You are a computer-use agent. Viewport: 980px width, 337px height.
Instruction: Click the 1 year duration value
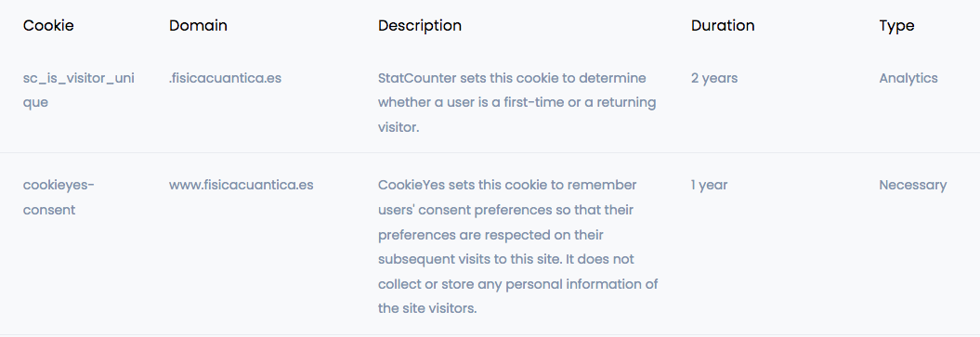(x=709, y=186)
